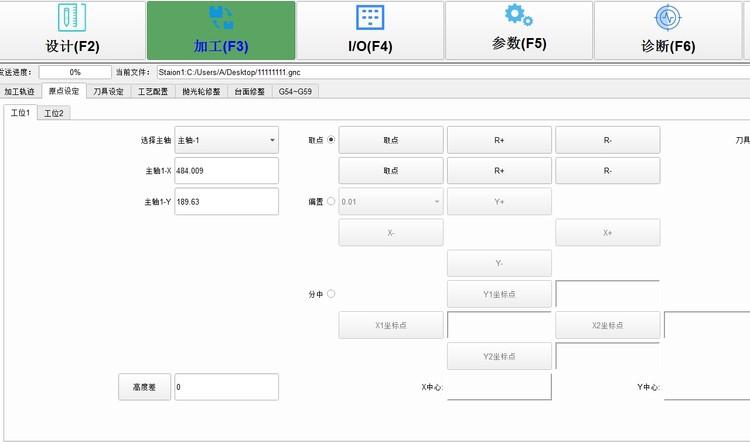Click the 主轴1-X value field

click(226, 171)
